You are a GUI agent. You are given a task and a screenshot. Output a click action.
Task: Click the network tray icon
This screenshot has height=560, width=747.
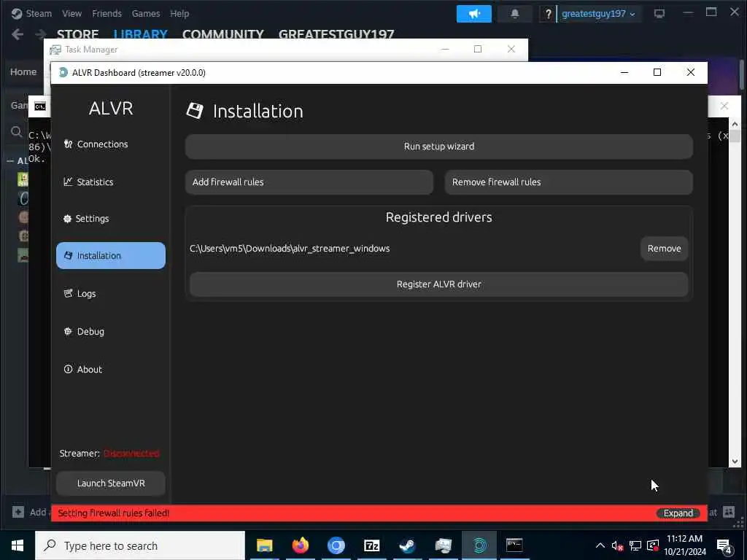coord(635,545)
